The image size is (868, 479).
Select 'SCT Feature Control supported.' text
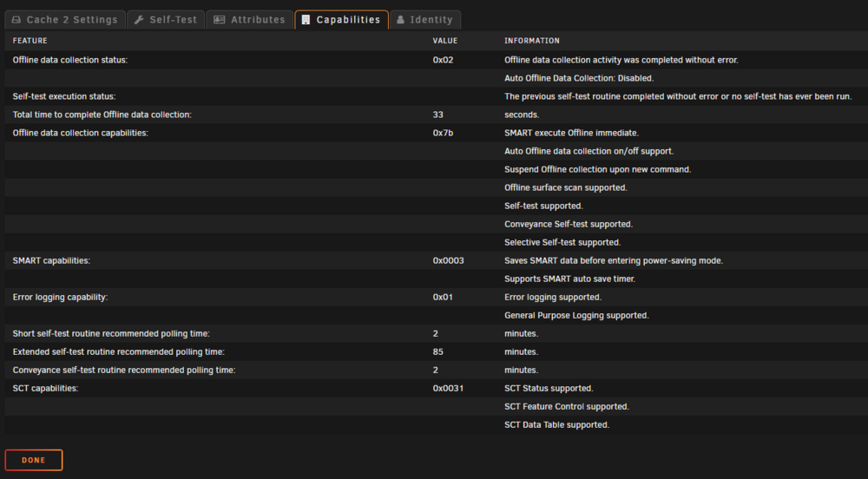point(567,406)
